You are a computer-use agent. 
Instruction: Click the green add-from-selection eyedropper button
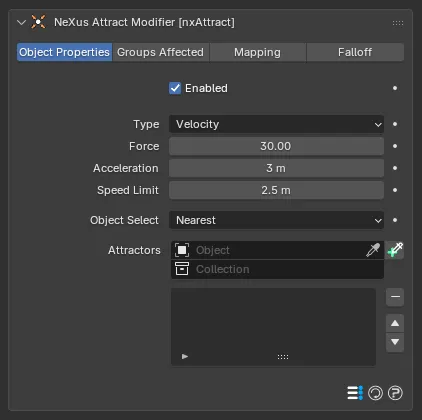tap(395, 250)
